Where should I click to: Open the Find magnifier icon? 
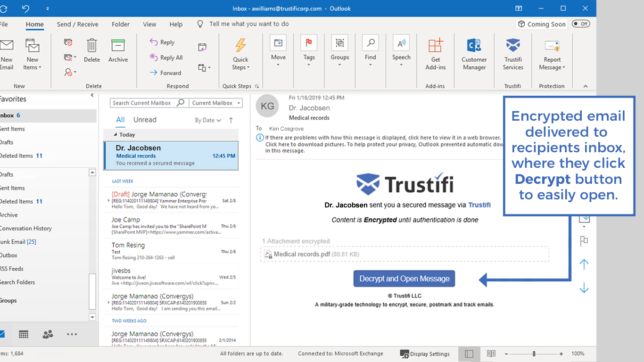(371, 43)
